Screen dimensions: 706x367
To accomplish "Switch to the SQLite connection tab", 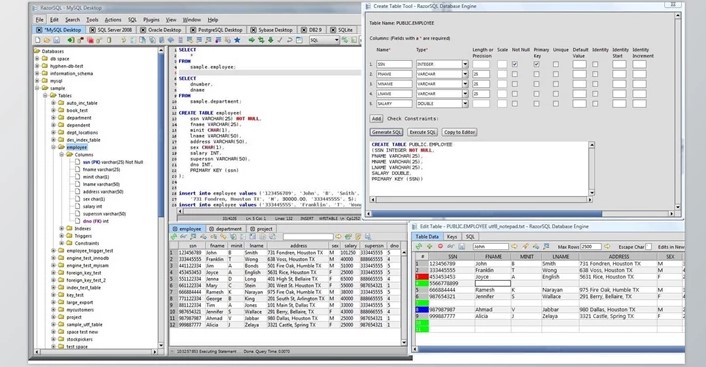I will [x=342, y=30].
